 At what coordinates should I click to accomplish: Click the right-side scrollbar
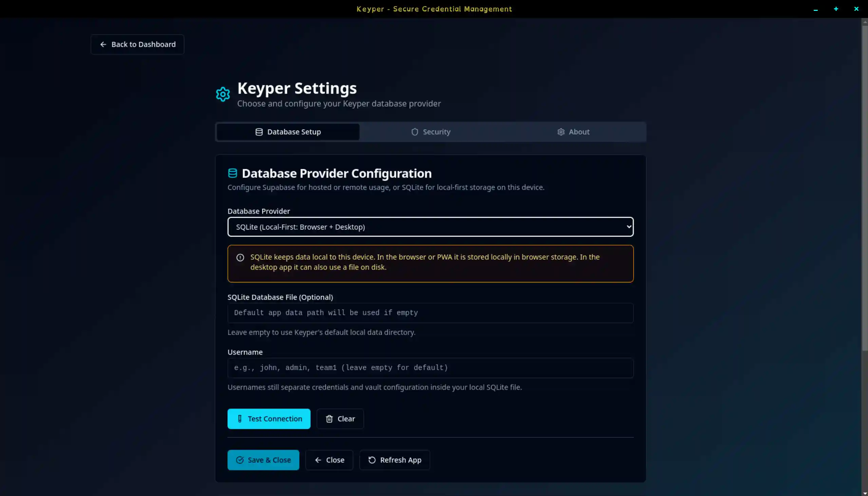(x=865, y=238)
